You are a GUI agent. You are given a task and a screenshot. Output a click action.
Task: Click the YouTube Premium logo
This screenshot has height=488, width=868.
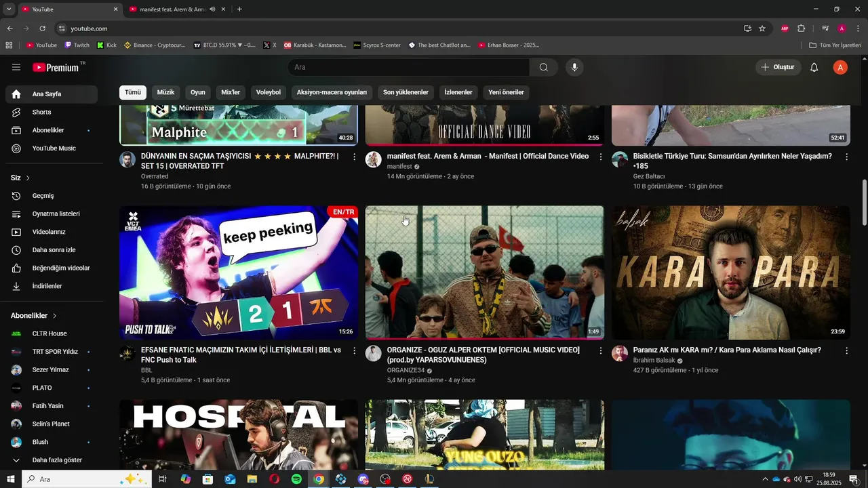[x=56, y=67]
